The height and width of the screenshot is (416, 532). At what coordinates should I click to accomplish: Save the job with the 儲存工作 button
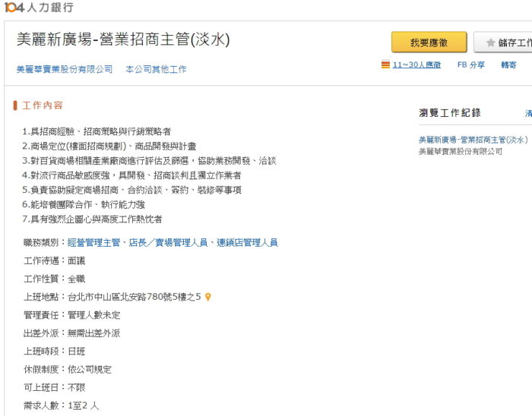pyautogui.click(x=503, y=43)
